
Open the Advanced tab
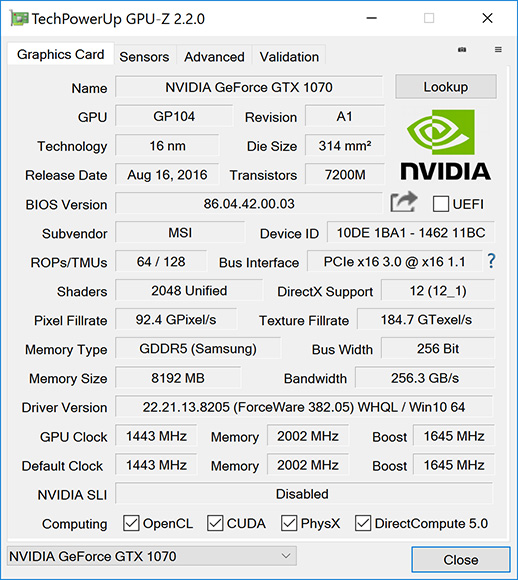(x=214, y=57)
